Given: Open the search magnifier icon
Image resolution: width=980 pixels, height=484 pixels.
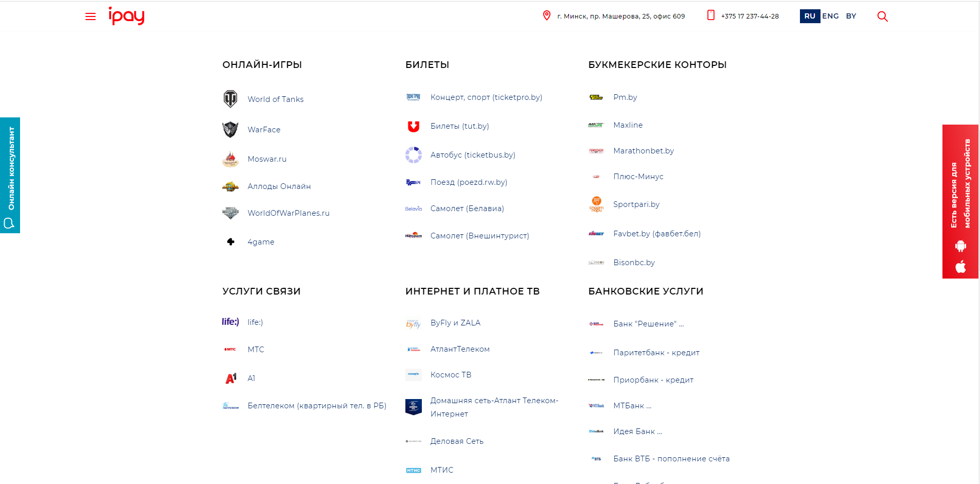Looking at the screenshot, I should [x=882, y=16].
